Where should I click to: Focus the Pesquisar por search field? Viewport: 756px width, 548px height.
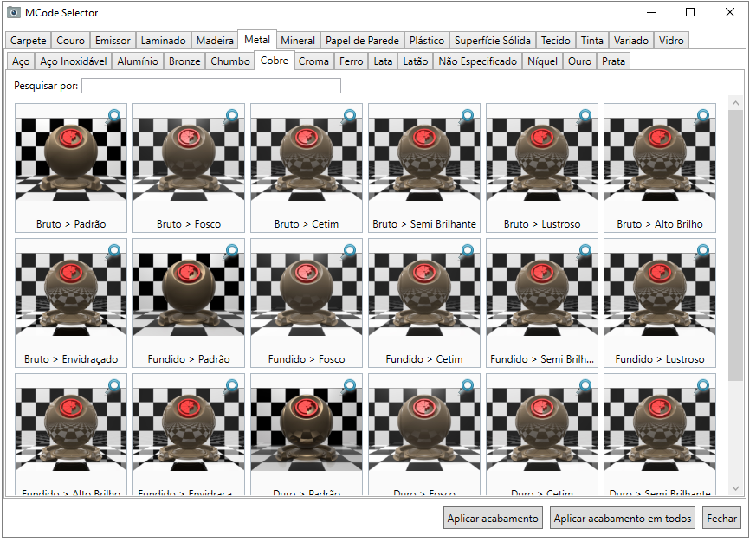[211, 86]
